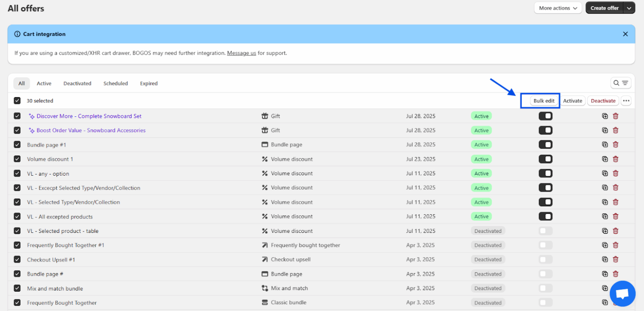Turn off the VL - any - option toggle
644x311 pixels.
pos(546,174)
